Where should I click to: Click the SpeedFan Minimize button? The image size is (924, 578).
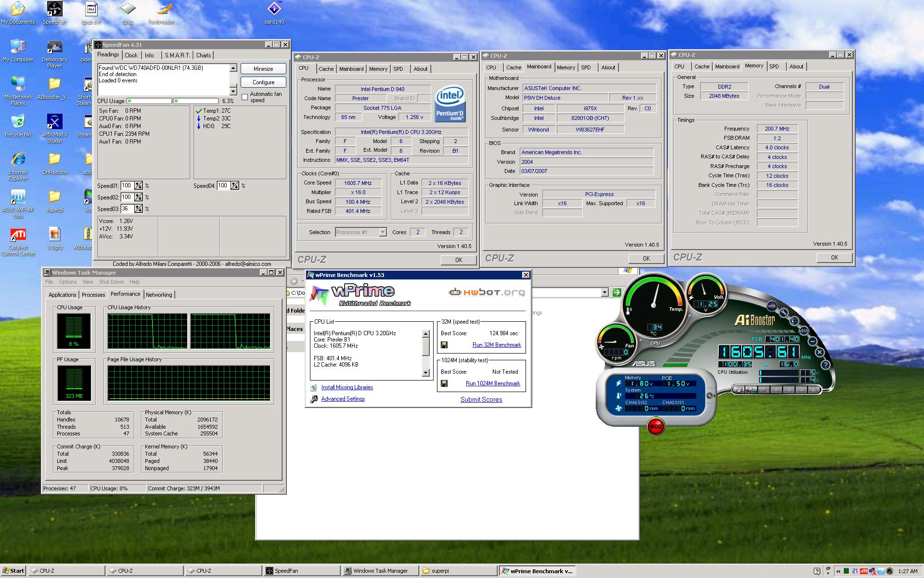(x=263, y=69)
